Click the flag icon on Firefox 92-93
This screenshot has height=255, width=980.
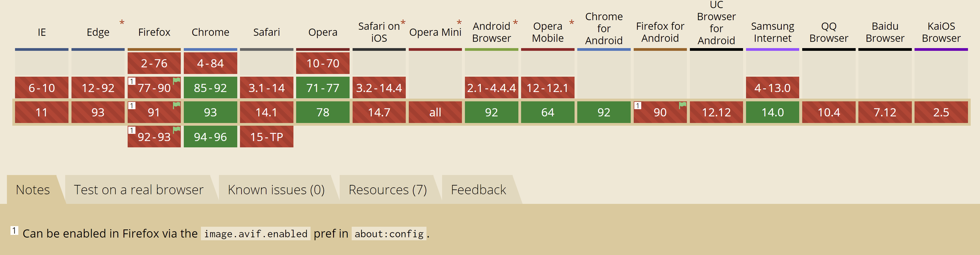177,130
